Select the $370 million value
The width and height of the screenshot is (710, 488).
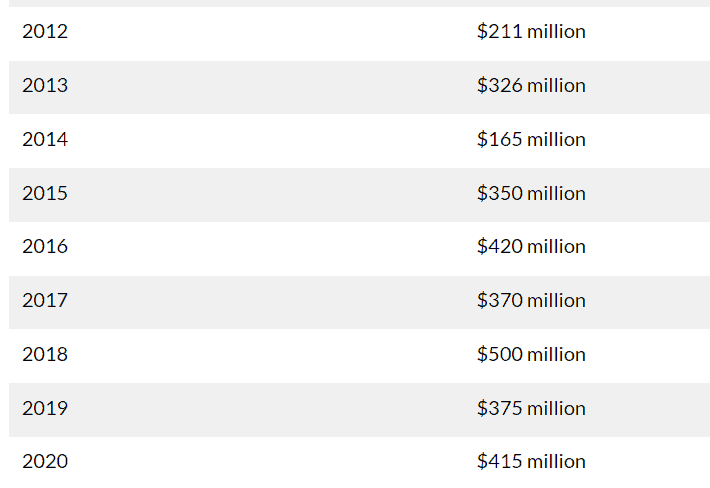click(x=531, y=301)
